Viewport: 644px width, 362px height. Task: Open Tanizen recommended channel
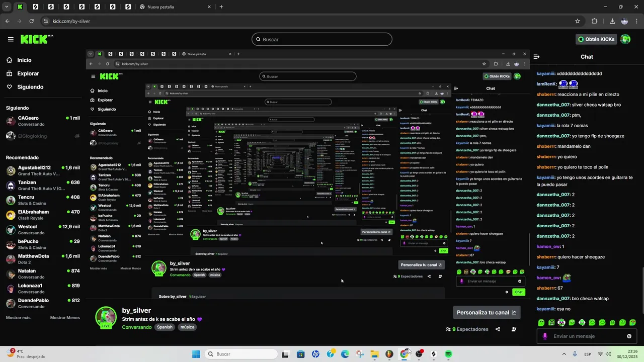point(42,185)
